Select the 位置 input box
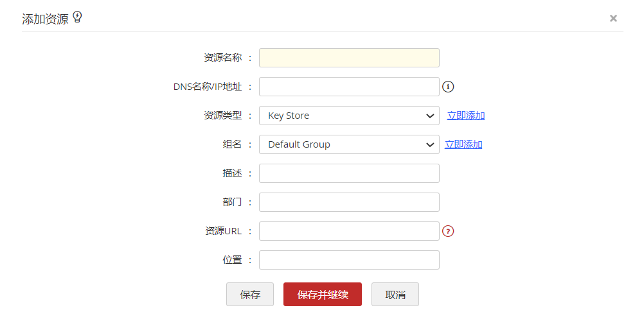The width and height of the screenshot is (644, 319). point(349,260)
